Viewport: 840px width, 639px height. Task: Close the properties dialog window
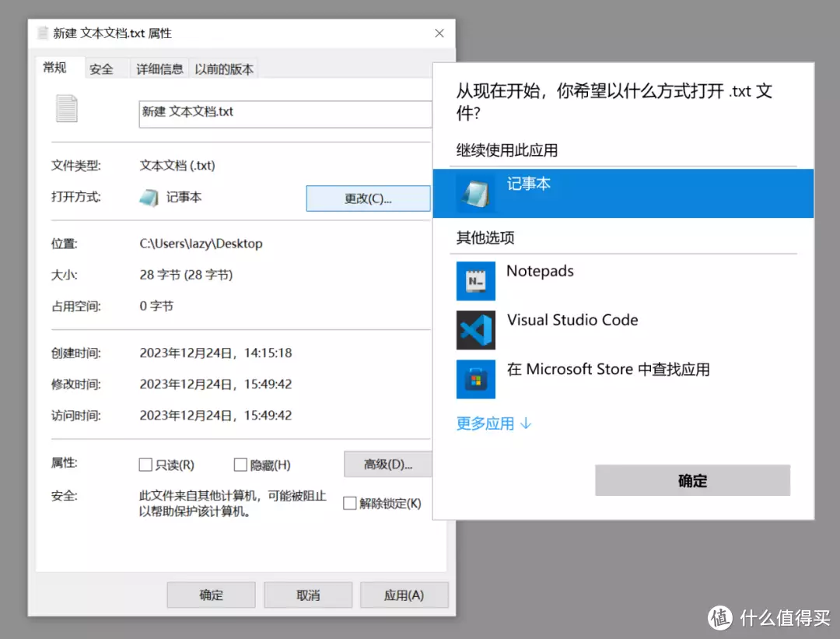click(439, 33)
